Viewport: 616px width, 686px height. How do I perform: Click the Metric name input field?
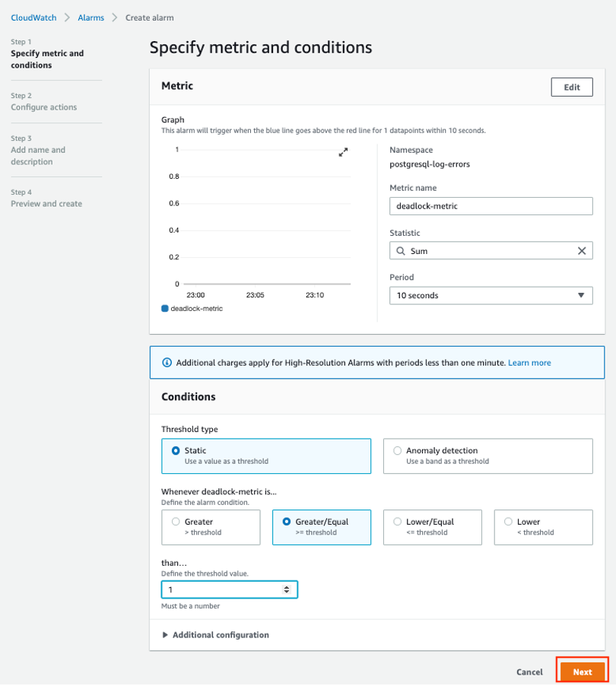pos(491,206)
